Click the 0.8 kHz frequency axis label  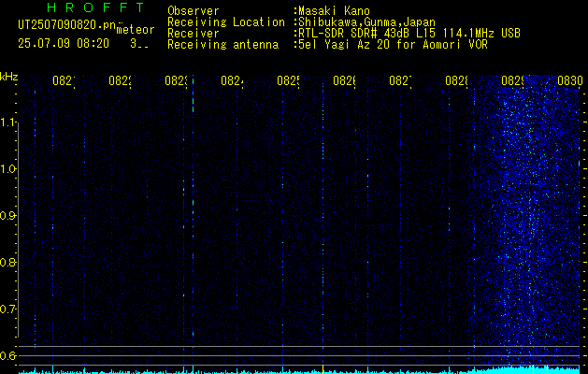(8, 262)
